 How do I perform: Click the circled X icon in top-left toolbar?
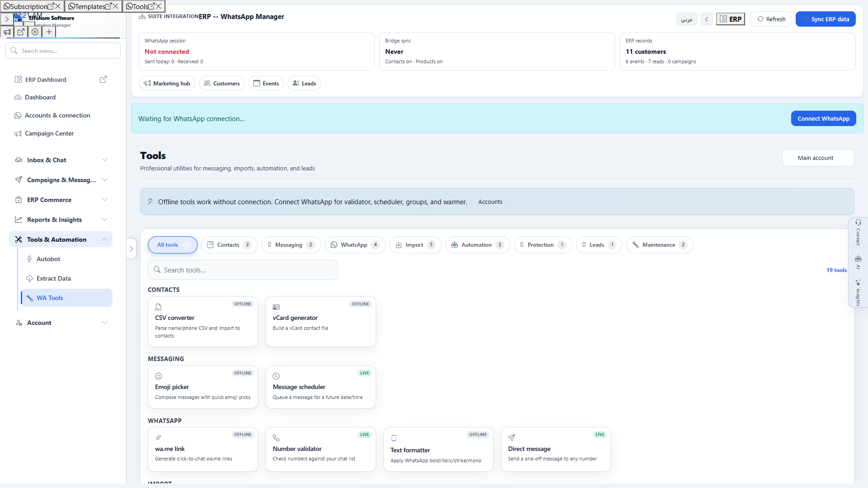click(35, 32)
